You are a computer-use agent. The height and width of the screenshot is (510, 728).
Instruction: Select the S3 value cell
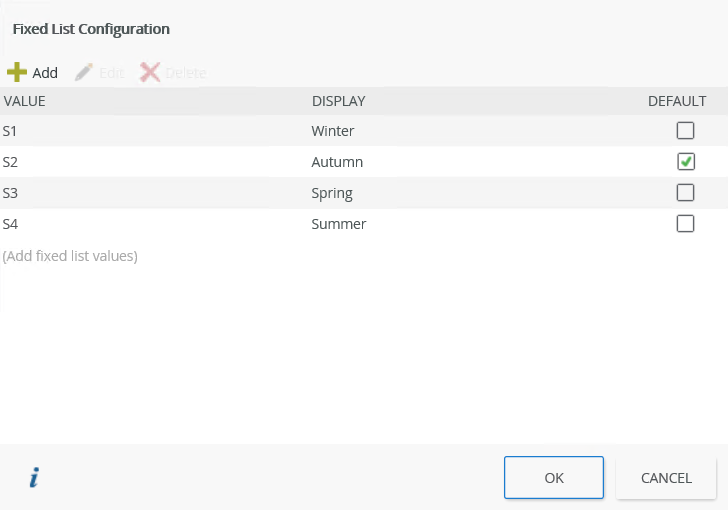pyautogui.click(x=10, y=193)
